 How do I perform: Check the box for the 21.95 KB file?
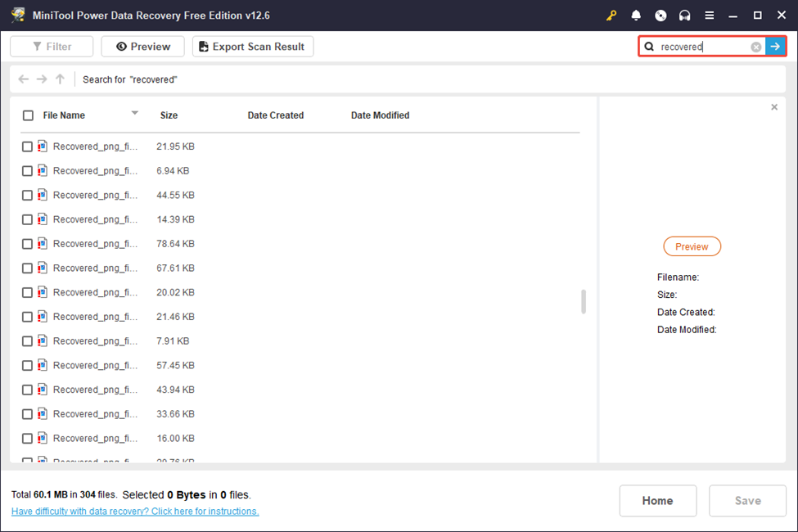[x=28, y=147]
